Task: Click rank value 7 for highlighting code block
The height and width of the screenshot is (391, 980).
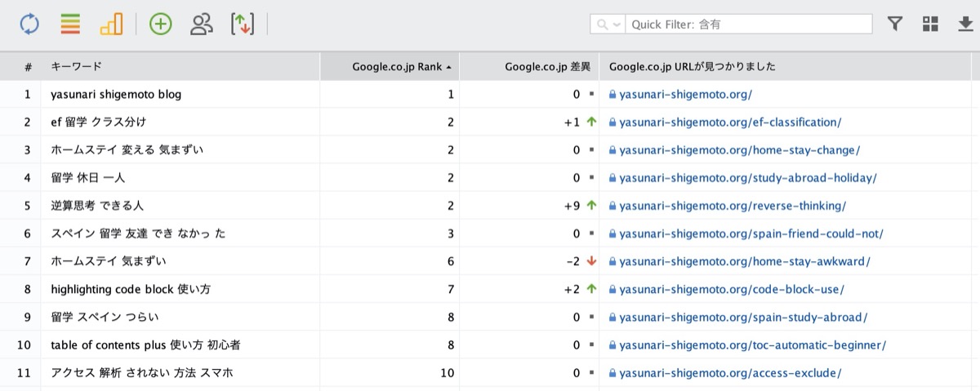Action: [450, 289]
